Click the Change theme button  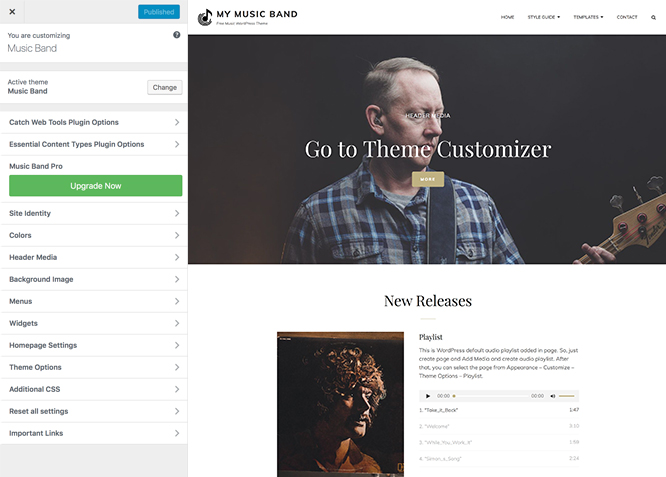[x=165, y=87]
